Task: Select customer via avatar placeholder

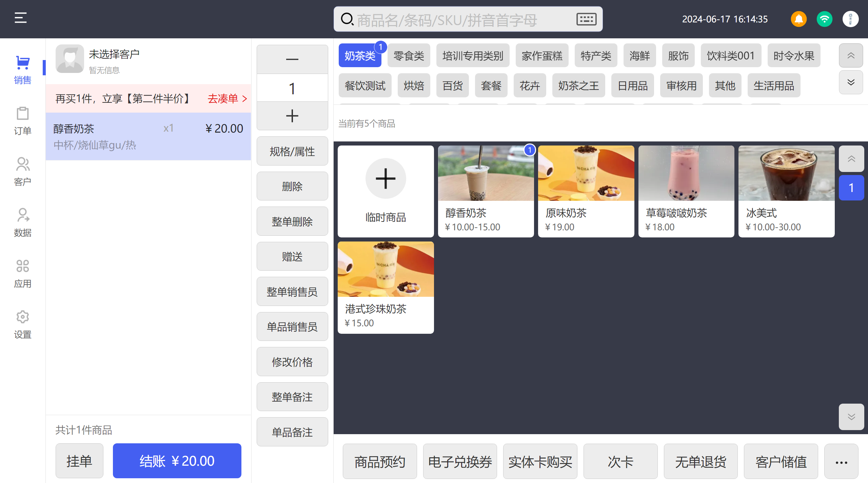Action: (x=70, y=59)
